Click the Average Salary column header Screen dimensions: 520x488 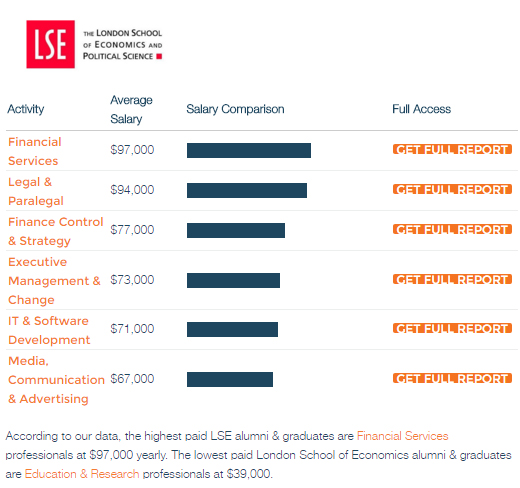[131, 109]
